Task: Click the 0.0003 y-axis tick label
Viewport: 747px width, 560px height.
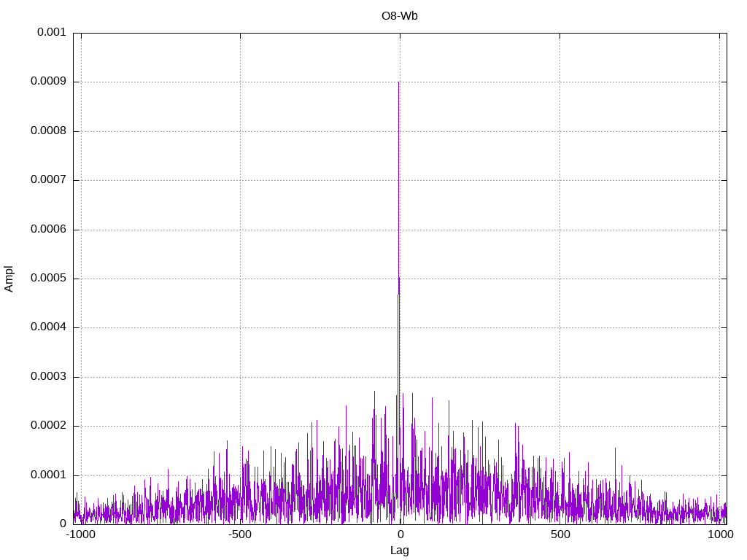Action: 48,377
